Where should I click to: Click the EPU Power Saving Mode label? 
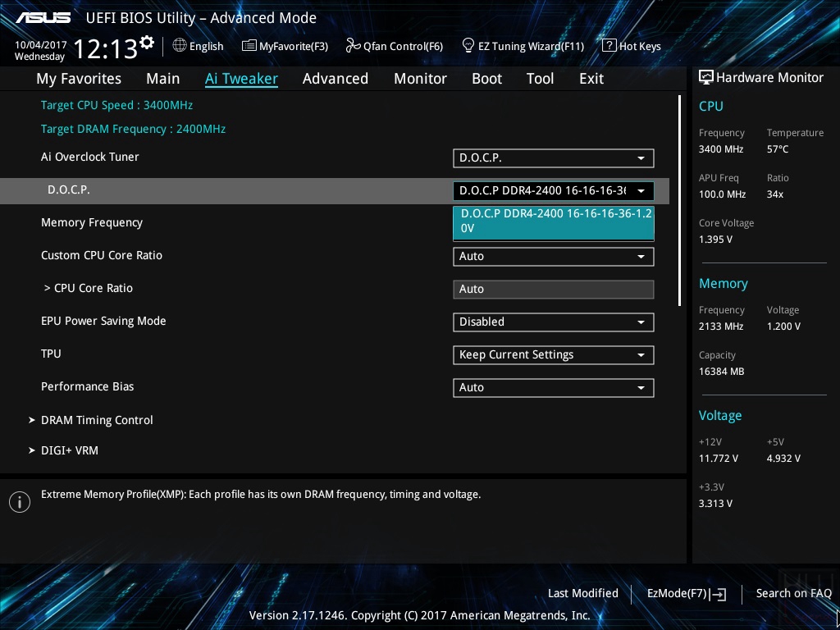coord(103,321)
